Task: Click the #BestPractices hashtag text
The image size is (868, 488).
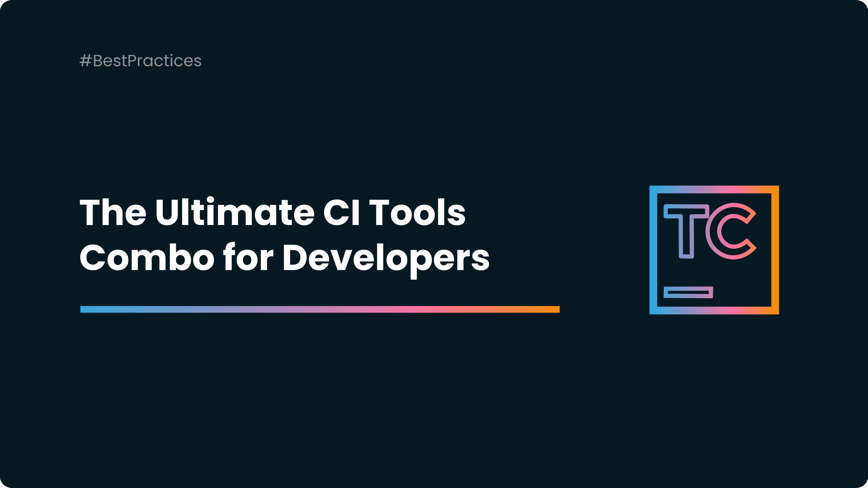Action: click(x=141, y=61)
